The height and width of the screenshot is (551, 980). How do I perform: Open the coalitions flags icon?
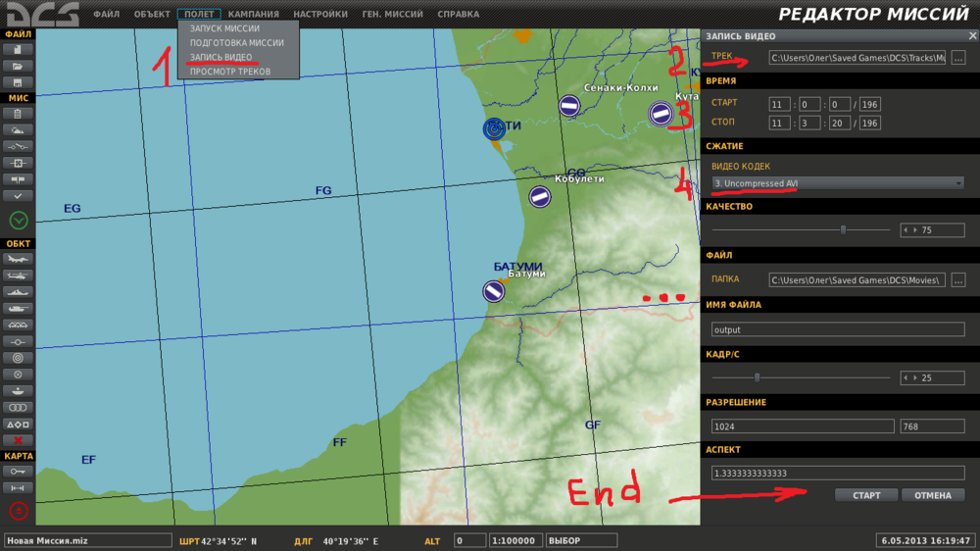click(18, 179)
